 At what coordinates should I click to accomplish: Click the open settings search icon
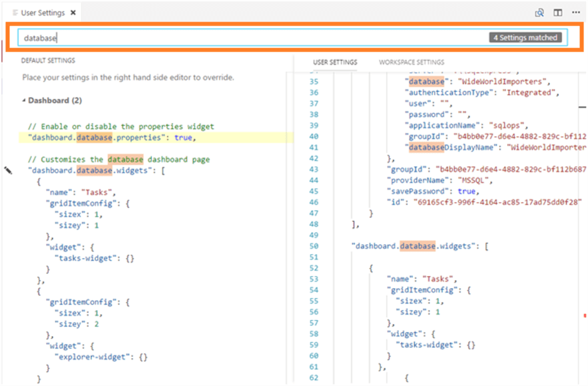[540, 13]
